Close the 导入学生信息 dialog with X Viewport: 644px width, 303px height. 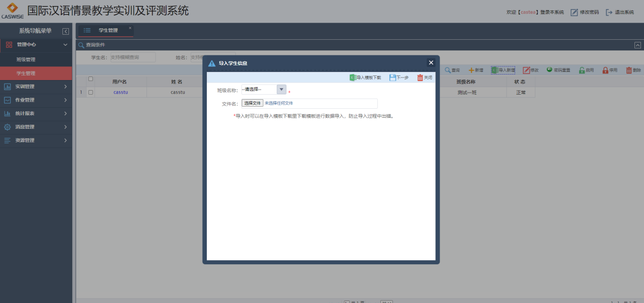tap(431, 62)
